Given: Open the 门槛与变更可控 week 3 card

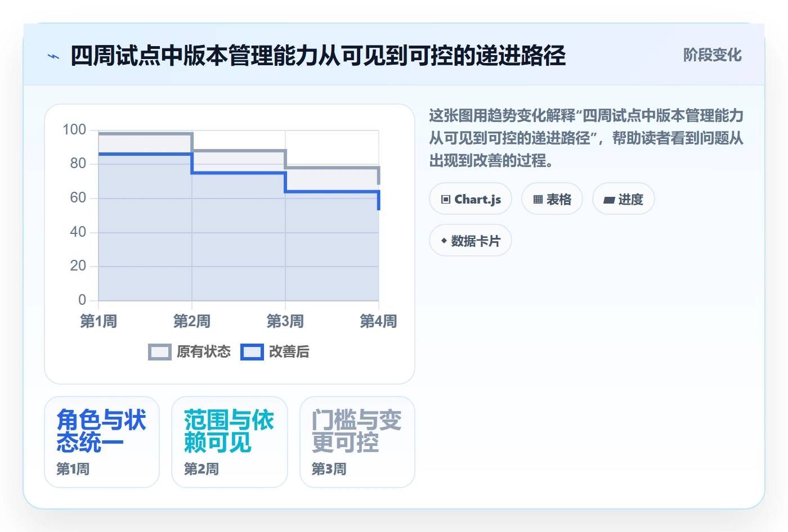Looking at the screenshot, I should [x=357, y=442].
